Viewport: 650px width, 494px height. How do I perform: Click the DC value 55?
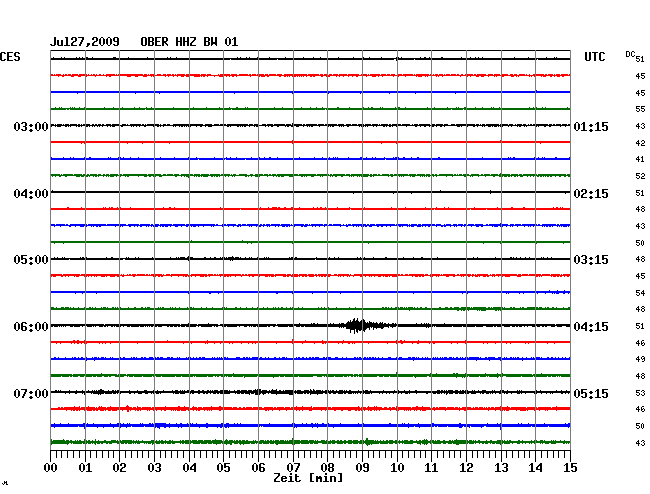click(640, 109)
